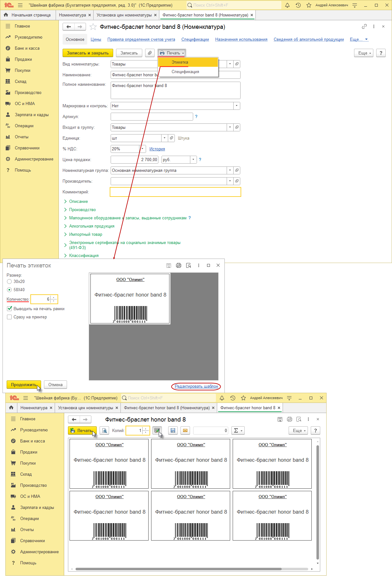Open Номенклатурная группа dropdown arrow

(230, 170)
